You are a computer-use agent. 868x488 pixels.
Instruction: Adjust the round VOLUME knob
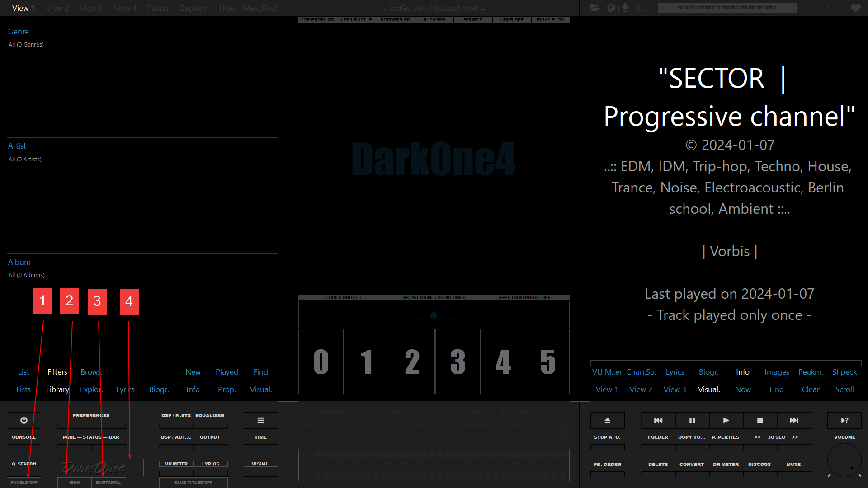pos(844,460)
